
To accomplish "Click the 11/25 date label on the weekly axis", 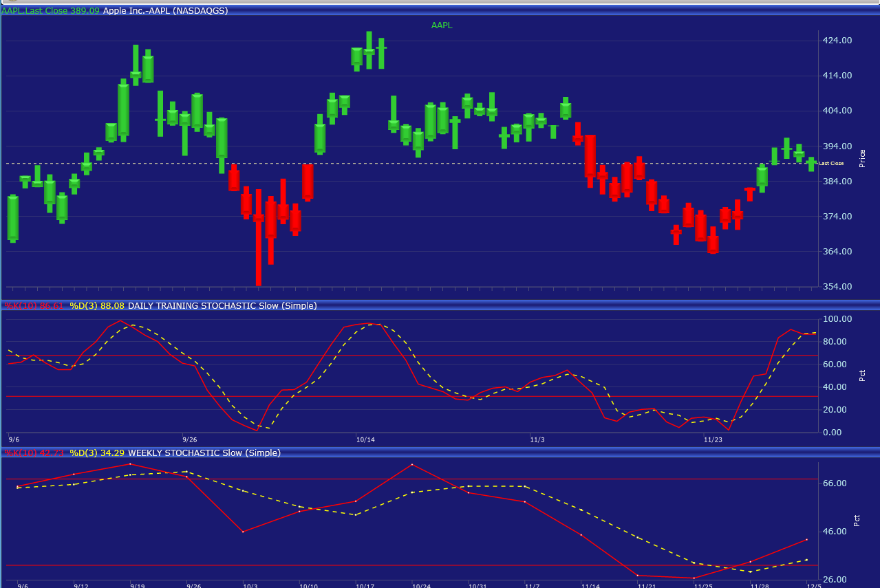I will (x=703, y=585).
